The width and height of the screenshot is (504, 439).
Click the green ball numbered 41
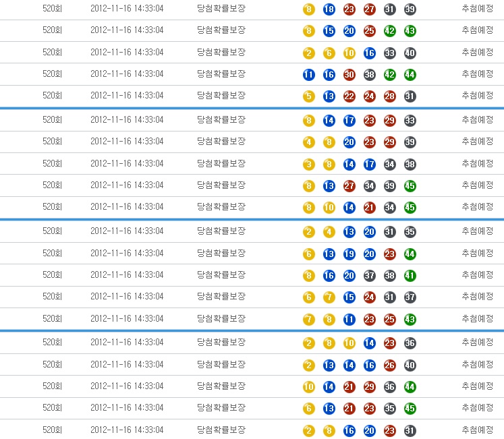click(410, 276)
